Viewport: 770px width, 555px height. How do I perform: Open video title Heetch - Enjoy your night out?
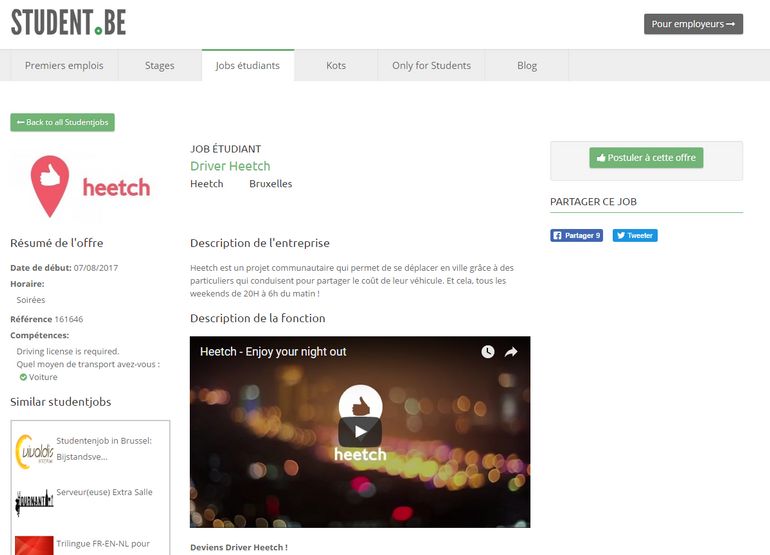273,352
